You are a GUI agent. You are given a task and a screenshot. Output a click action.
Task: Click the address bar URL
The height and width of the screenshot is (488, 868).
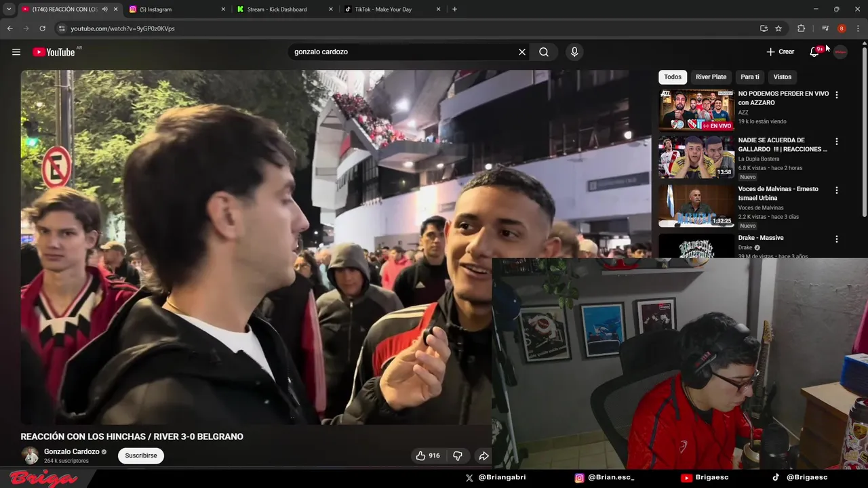123,28
